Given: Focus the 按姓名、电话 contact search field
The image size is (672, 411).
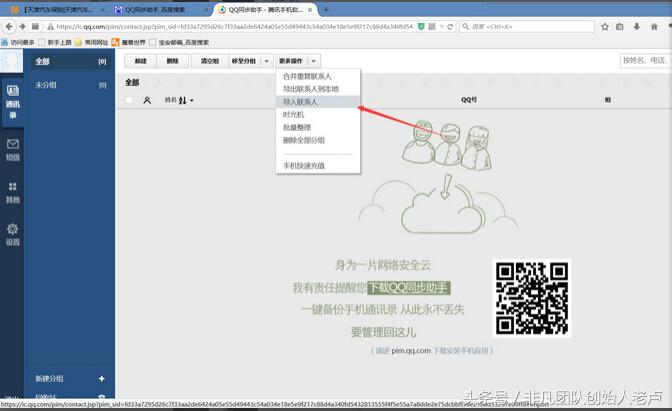Looking at the screenshot, I should coord(645,61).
